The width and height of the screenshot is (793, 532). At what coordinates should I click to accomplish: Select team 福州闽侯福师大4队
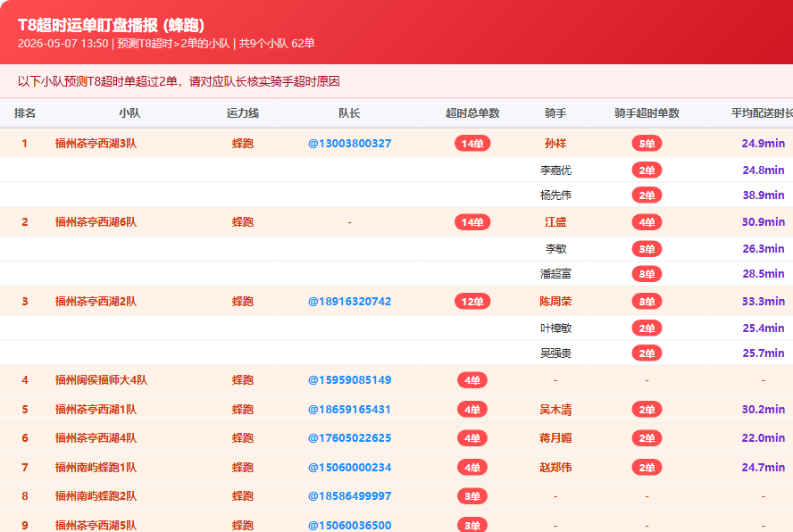(x=101, y=379)
